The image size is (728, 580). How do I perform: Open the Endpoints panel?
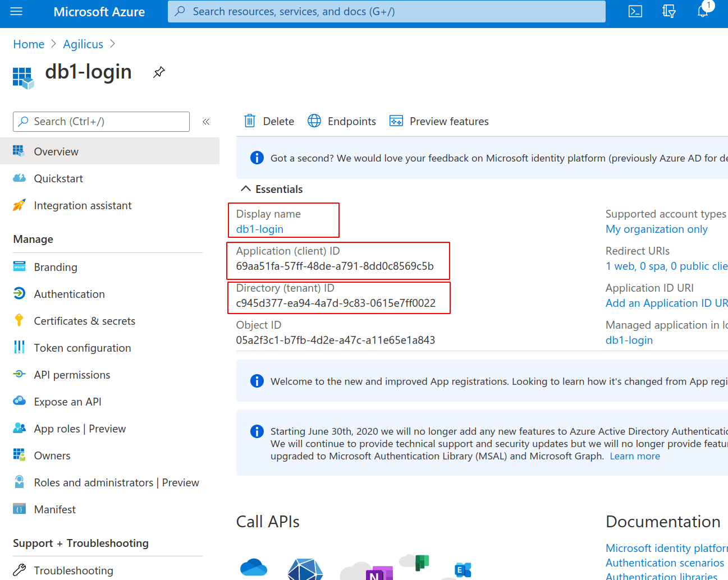tap(342, 121)
